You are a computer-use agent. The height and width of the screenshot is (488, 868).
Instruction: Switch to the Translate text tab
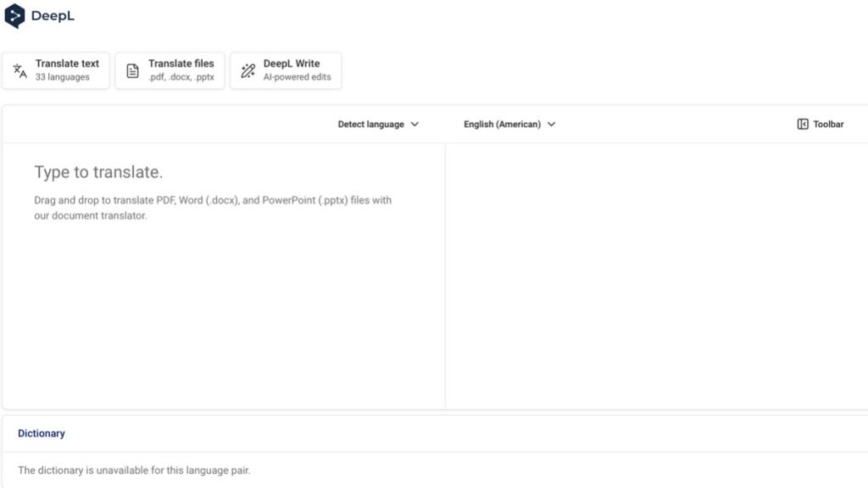(67, 64)
